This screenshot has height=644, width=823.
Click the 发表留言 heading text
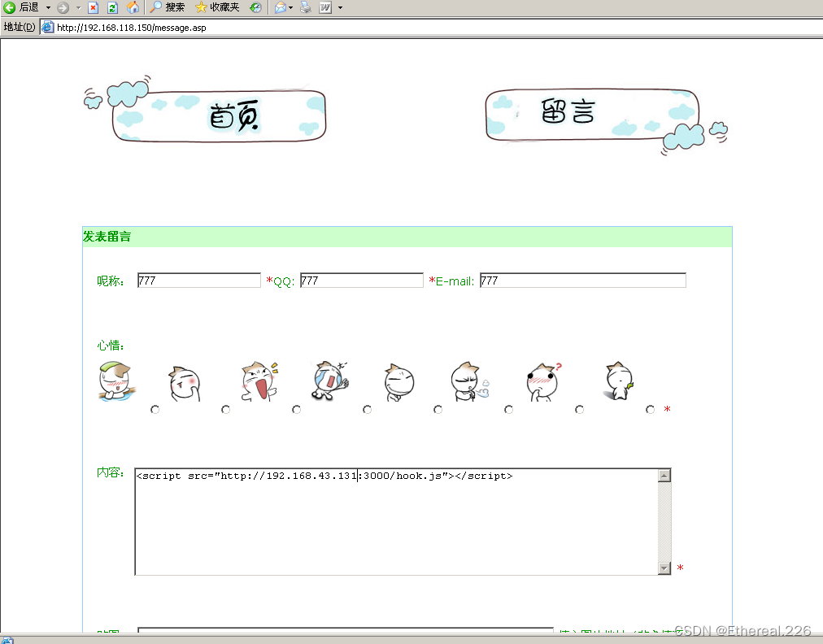pos(107,237)
